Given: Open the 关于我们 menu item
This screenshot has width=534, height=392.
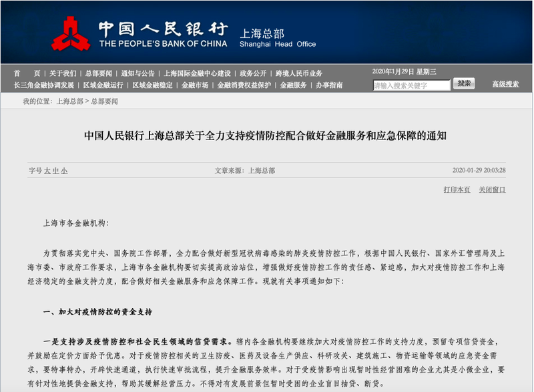Looking at the screenshot, I should pos(63,73).
